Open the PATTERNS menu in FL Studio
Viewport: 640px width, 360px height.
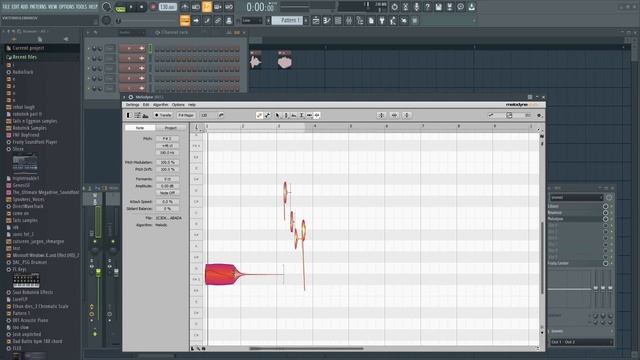coord(38,7)
